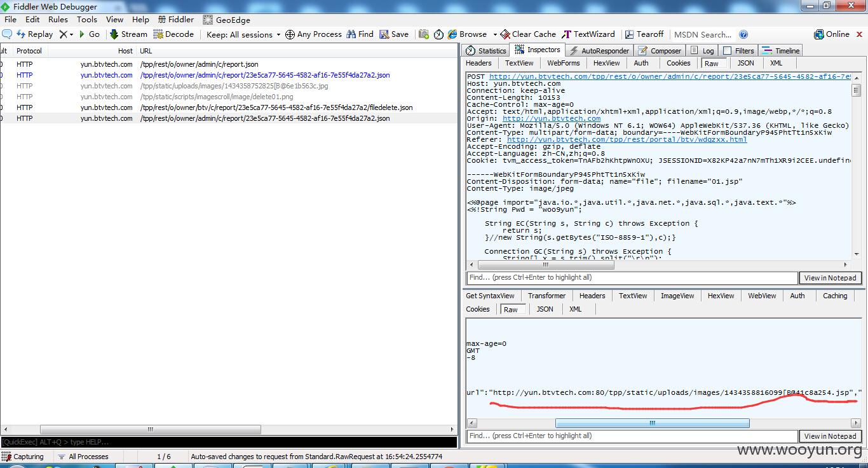The image size is (868, 468).
Task: Select the response Cookies tab
Action: 478,309
